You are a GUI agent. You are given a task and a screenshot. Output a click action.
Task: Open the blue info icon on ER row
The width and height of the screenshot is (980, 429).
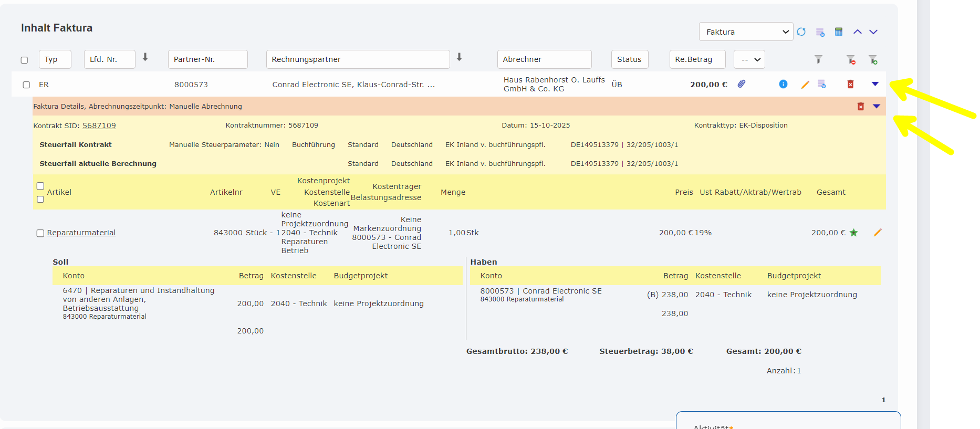pos(783,84)
